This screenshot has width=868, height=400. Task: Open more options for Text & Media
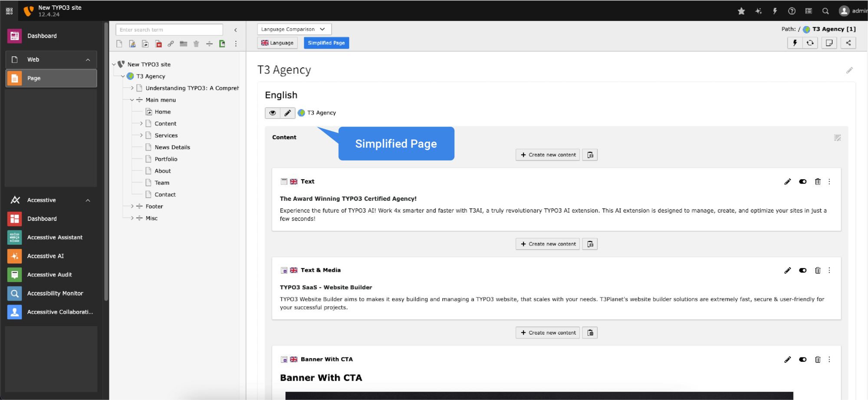coord(829,271)
